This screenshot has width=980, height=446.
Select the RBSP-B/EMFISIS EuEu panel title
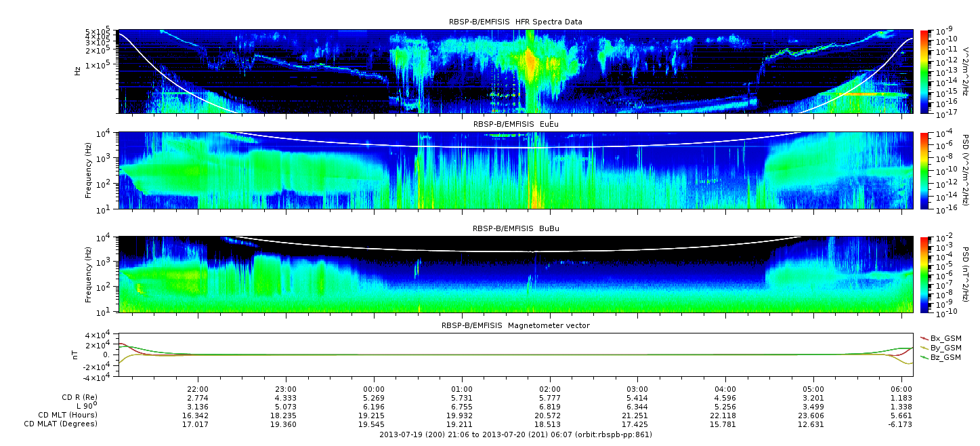coord(515,125)
